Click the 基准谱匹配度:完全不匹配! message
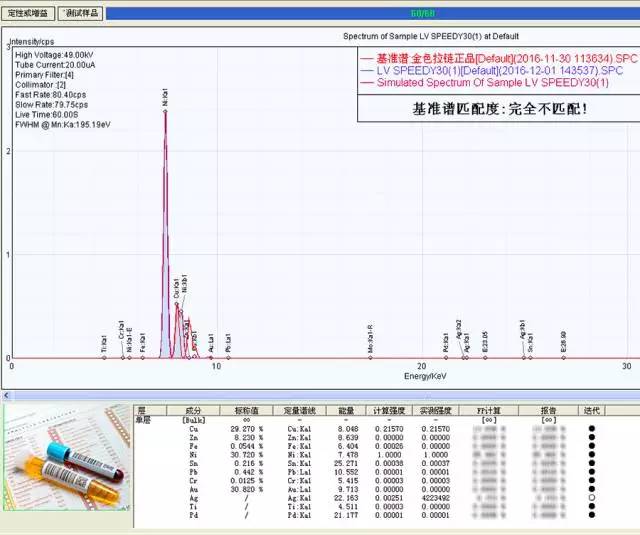The width and height of the screenshot is (640, 535). coord(500,109)
